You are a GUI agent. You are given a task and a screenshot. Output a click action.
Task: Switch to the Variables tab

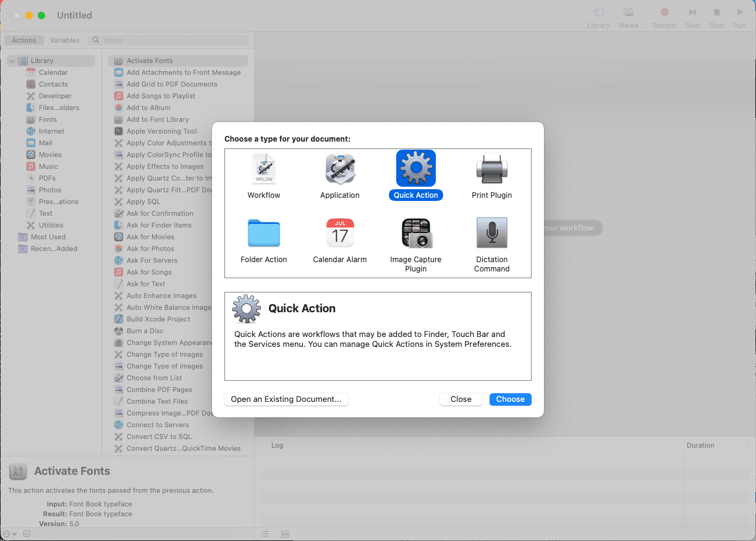coord(65,40)
